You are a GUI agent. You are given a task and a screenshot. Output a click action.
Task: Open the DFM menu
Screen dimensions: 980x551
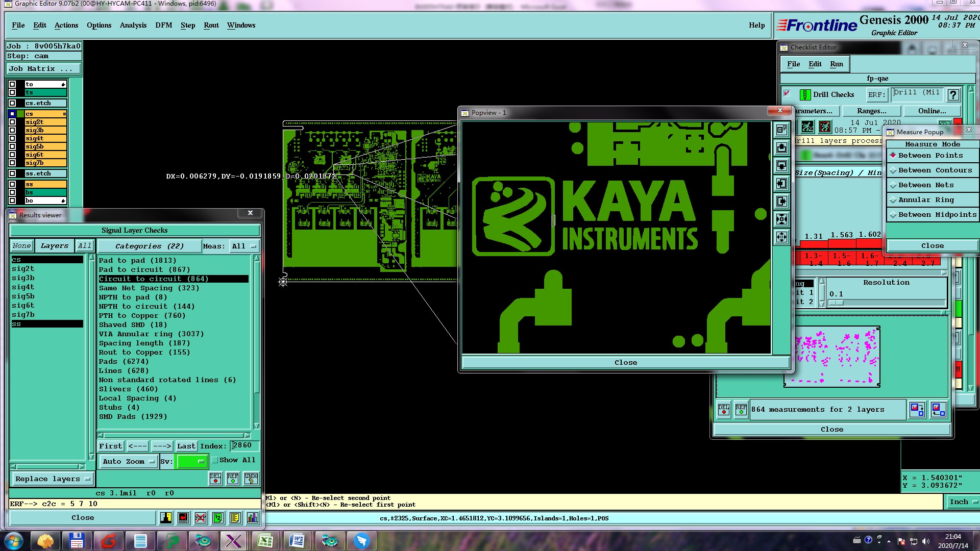click(163, 25)
